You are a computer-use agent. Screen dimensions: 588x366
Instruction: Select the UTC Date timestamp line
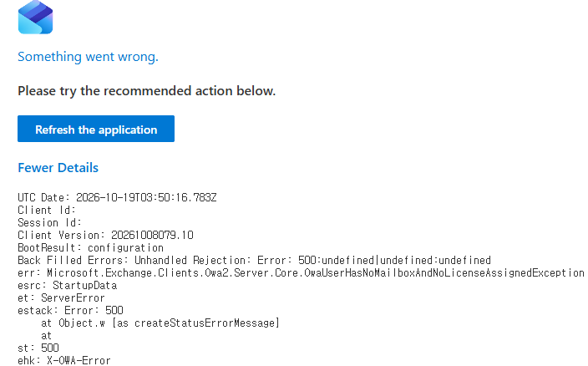click(x=117, y=198)
